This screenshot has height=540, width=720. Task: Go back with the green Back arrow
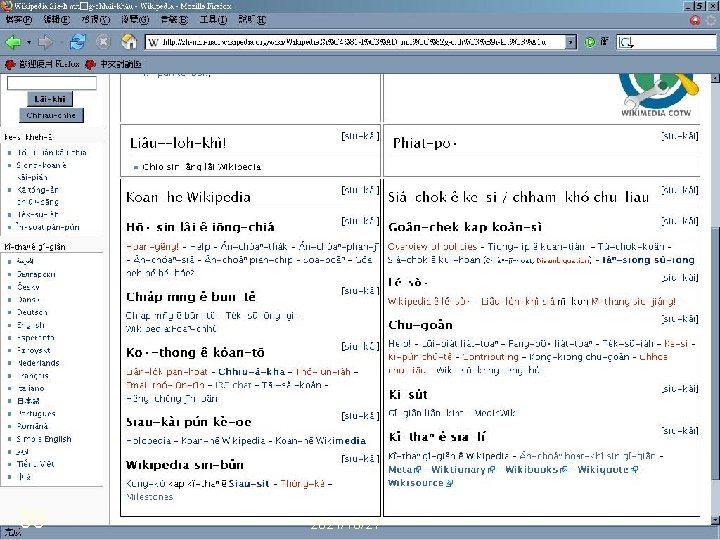coord(13,42)
